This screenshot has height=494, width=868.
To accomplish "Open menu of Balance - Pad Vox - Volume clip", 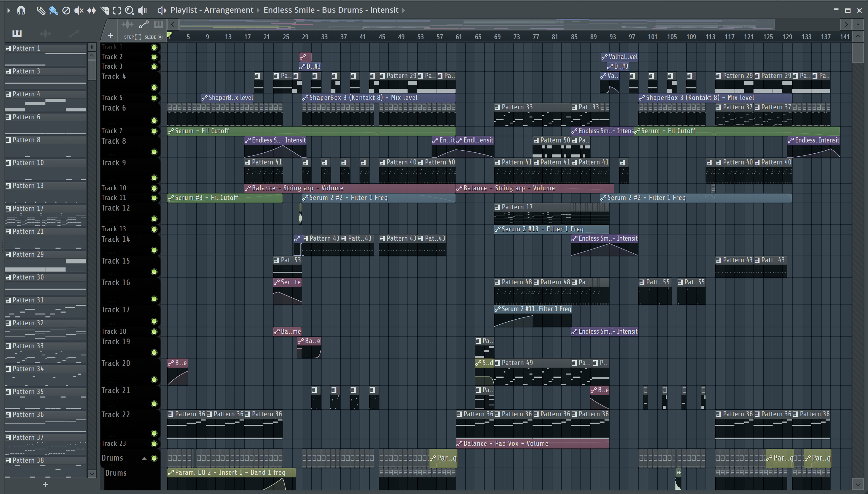I will (x=459, y=444).
